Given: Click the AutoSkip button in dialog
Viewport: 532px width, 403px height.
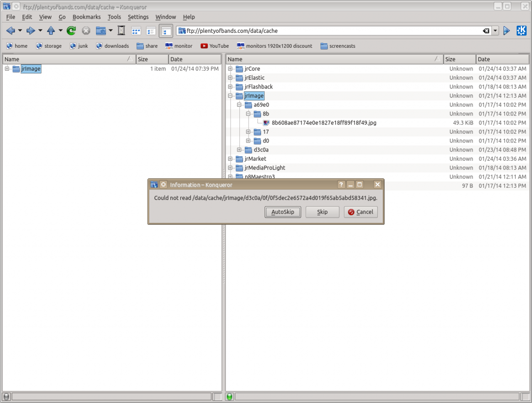Looking at the screenshot, I should coord(283,212).
